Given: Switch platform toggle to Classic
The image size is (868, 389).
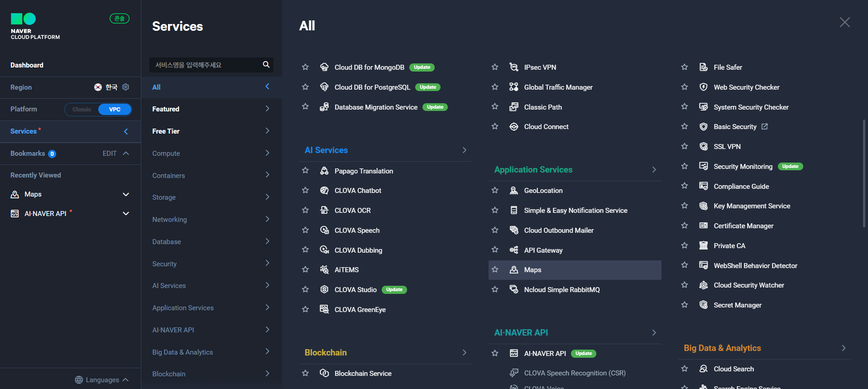Looking at the screenshot, I should click(x=82, y=109).
